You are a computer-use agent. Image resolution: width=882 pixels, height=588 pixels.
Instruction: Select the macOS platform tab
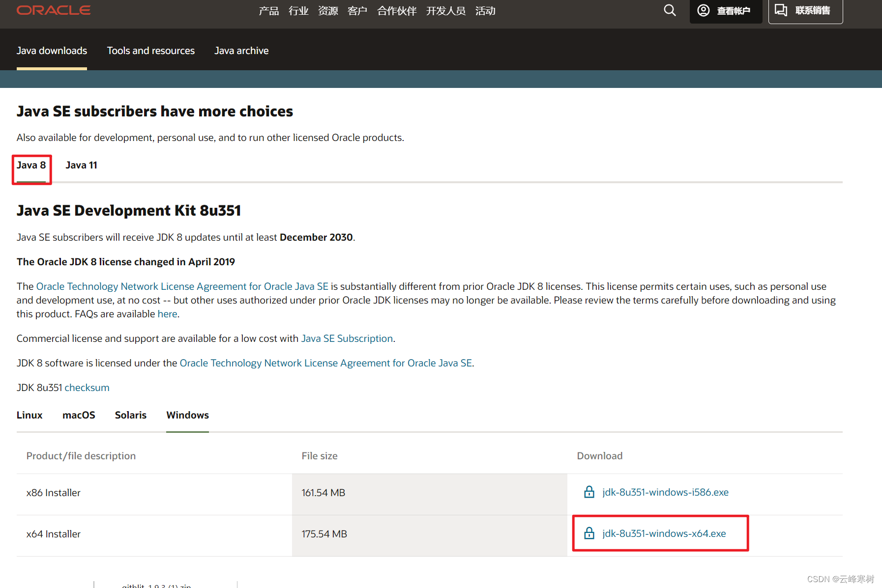point(79,415)
